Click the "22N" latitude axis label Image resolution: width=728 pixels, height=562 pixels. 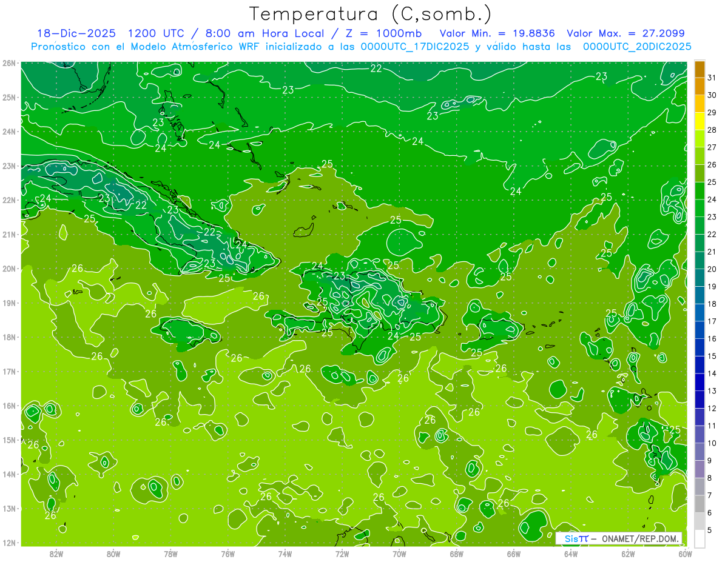(x=9, y=200)
